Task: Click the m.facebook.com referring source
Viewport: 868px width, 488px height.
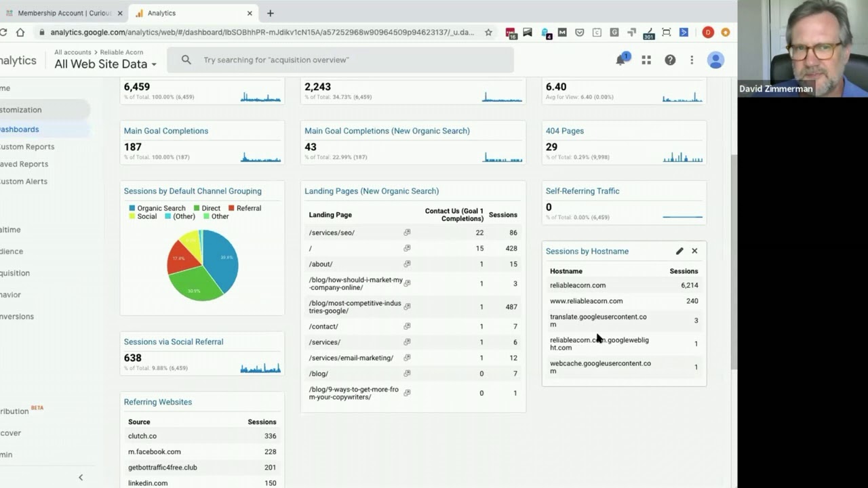Action: pos(155,451)
